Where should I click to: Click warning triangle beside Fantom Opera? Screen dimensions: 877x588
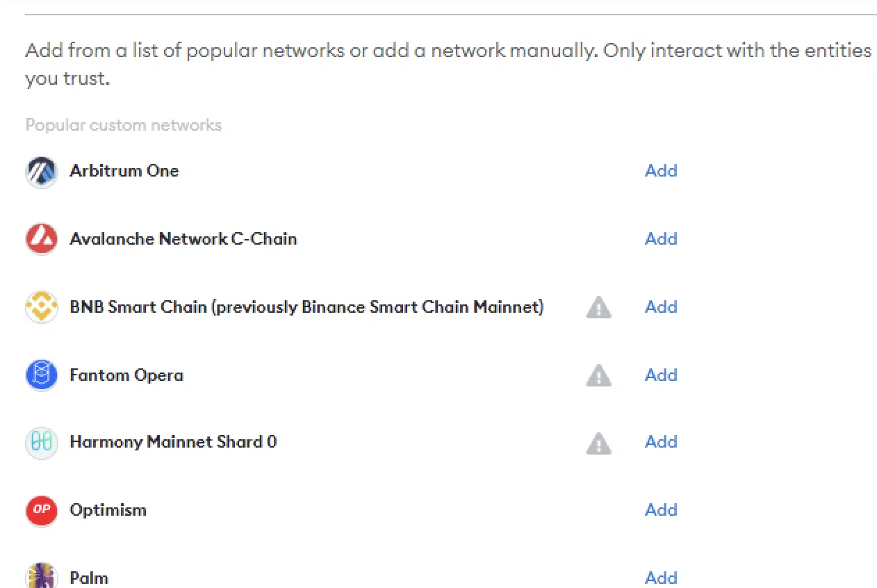tap(598, 375)
